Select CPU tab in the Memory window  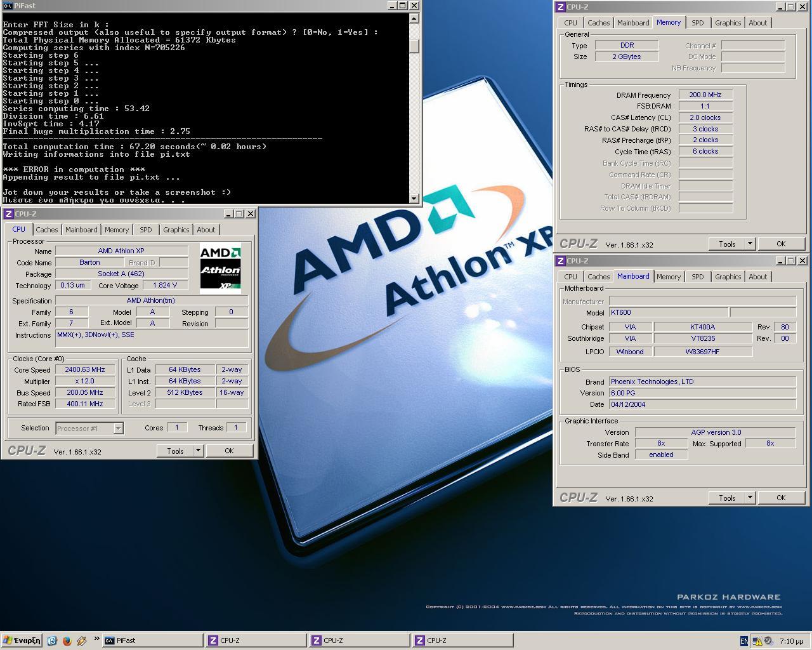571,23
